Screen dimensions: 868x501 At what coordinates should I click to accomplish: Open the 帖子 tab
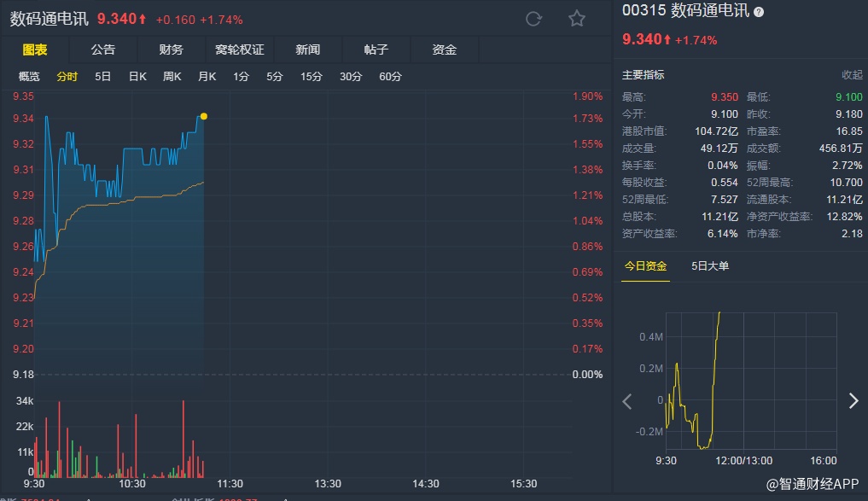(x=376, y=50)
